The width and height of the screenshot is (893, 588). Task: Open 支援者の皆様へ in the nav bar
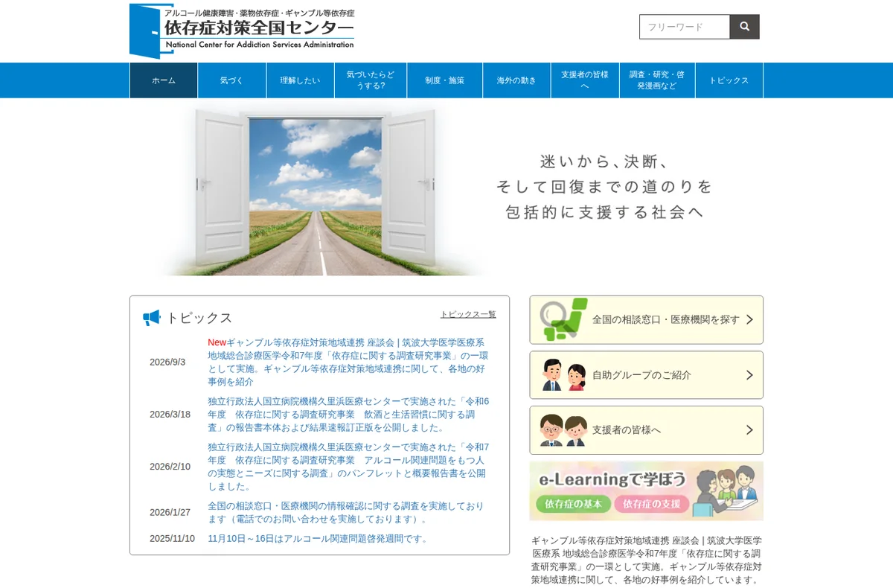[585, 80]
